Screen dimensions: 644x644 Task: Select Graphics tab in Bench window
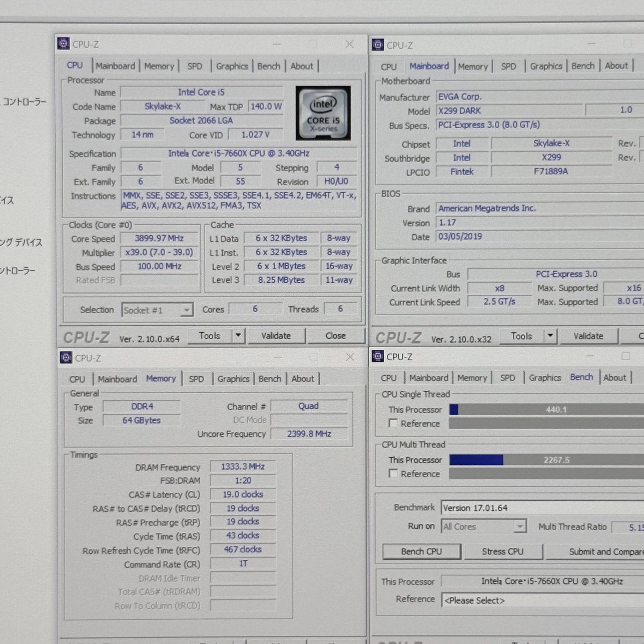pyautogui.click(x=545, y=378)
